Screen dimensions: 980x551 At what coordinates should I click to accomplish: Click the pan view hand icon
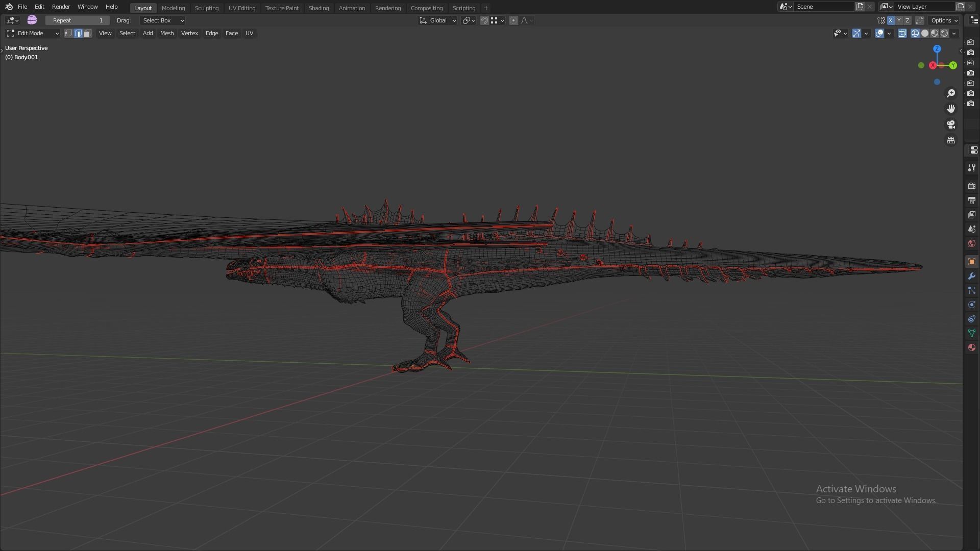[x=951, y=109]
